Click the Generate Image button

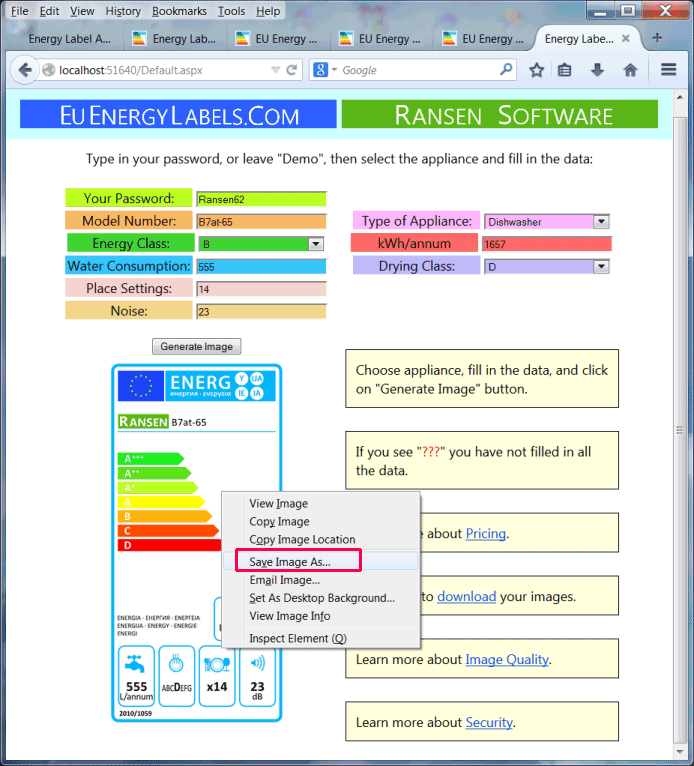tap(196, 346)
